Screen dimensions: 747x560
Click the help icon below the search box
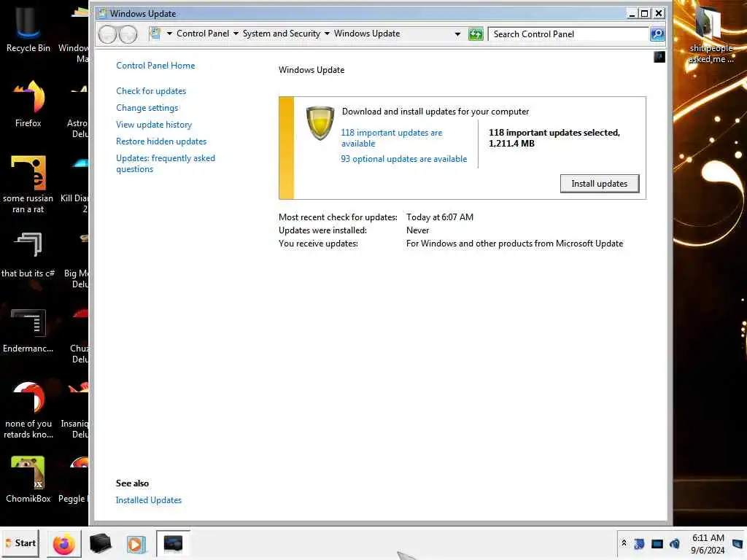[659, 57]
